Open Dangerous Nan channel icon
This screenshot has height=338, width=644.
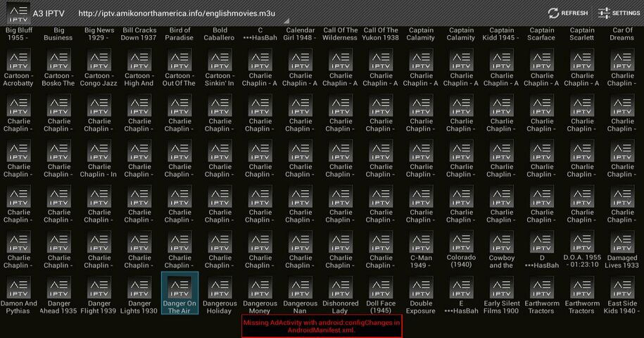point(301,288)
